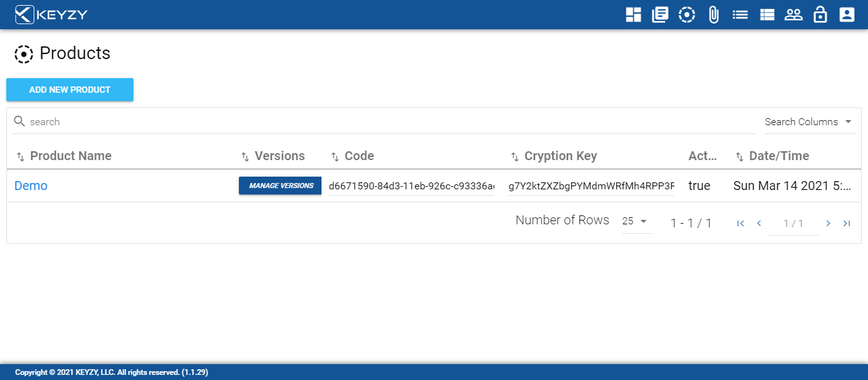Open the table view icon in the navbar
The image size is (868, 380).
[x=767, y=14]
